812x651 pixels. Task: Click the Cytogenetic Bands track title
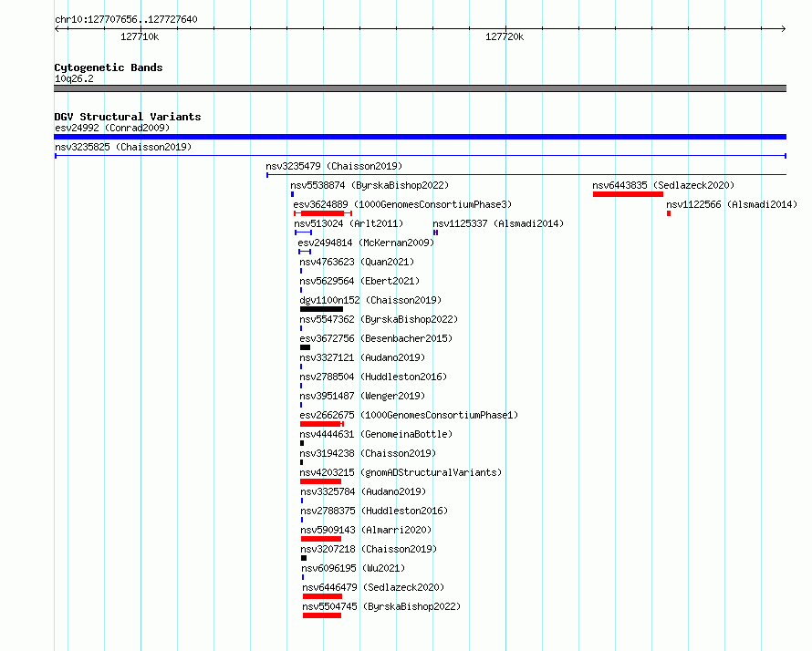point(109,67)
